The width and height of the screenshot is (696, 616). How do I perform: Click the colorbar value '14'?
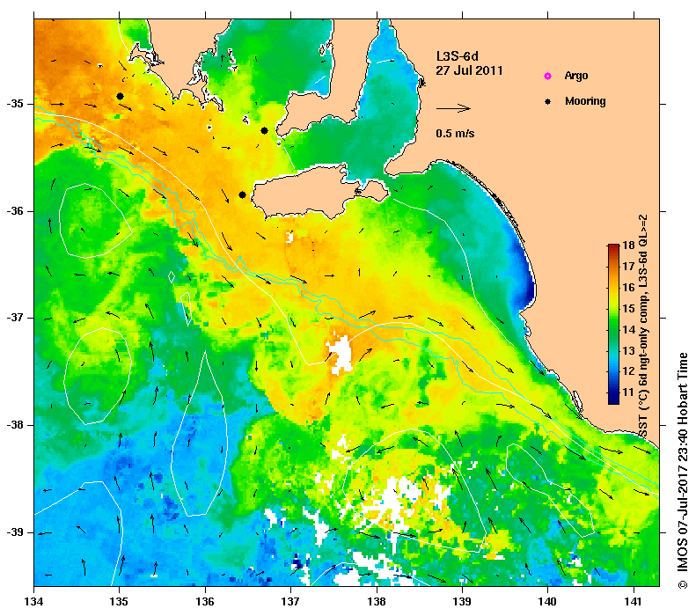tap(628, 329)
